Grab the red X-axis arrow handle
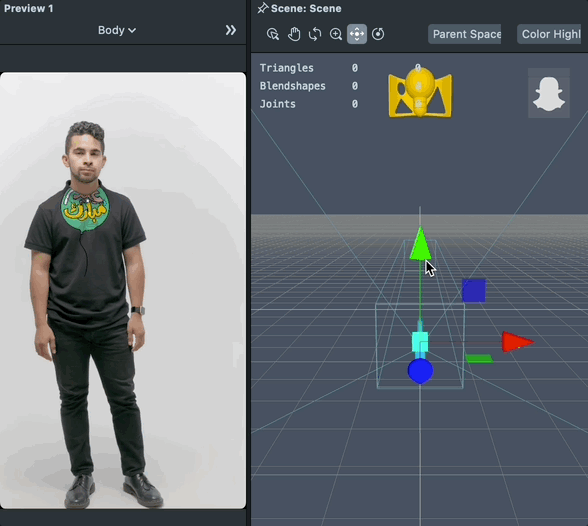588x526 pixels. [x=518, y=342]
